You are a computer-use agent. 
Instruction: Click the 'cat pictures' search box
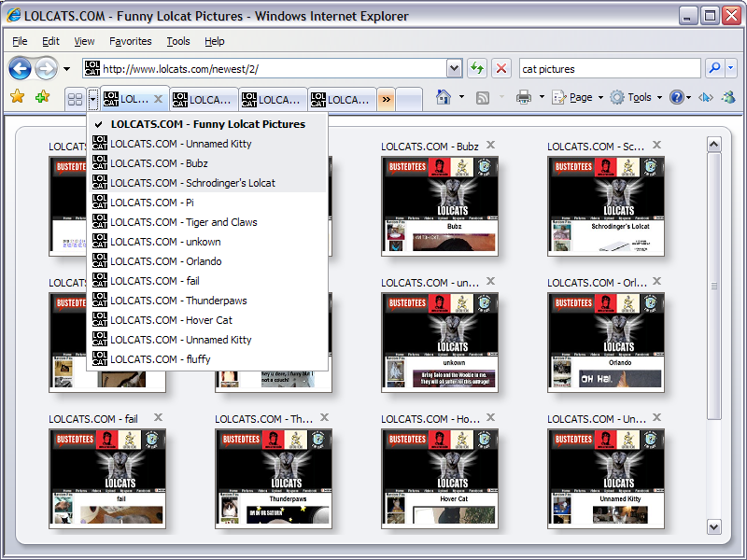(608, 68)
